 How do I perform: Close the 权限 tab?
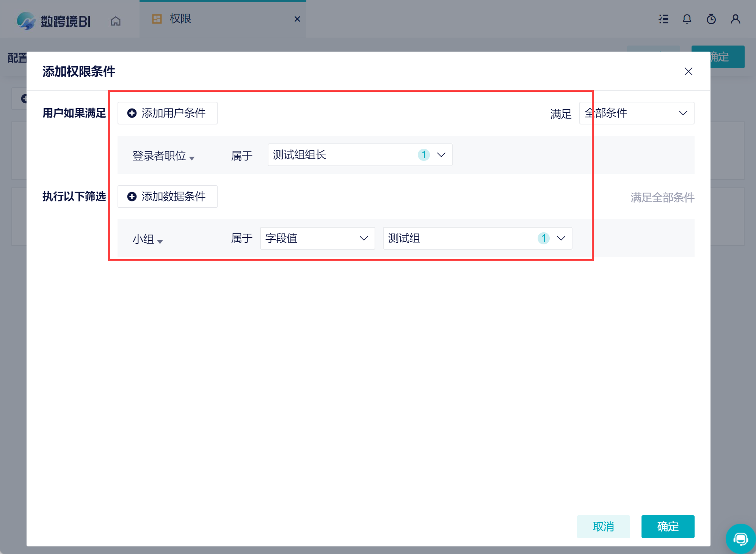click(297, 19)
